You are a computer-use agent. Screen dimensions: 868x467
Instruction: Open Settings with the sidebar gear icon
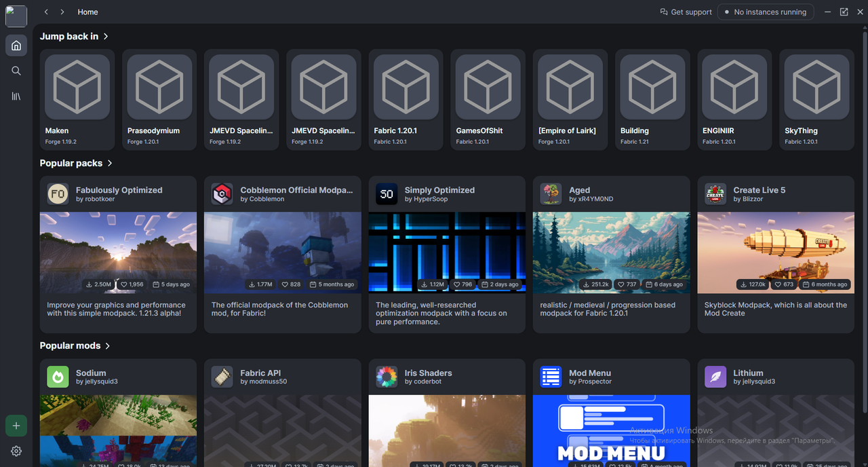click(x=16, y=451)
